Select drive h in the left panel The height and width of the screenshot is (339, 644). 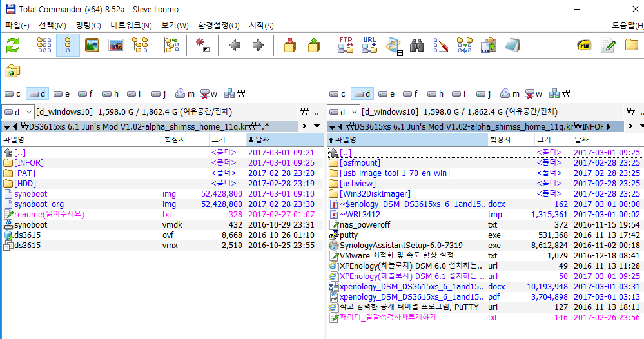click(111, 94)
